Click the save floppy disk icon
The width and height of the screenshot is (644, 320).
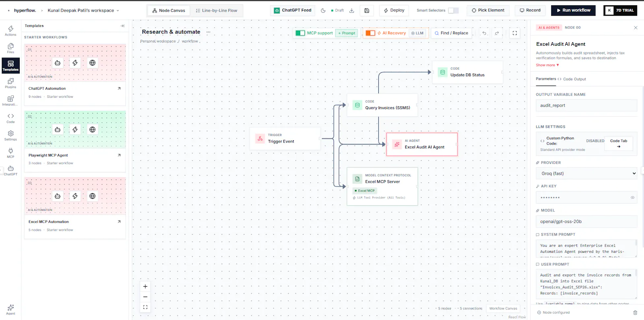pyautogui.click(x=367, y=10)
